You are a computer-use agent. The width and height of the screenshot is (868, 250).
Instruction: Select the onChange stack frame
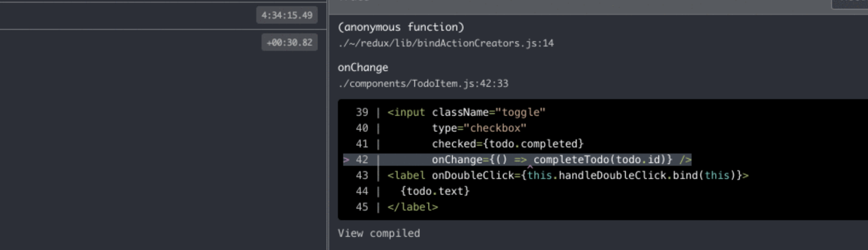363,68
